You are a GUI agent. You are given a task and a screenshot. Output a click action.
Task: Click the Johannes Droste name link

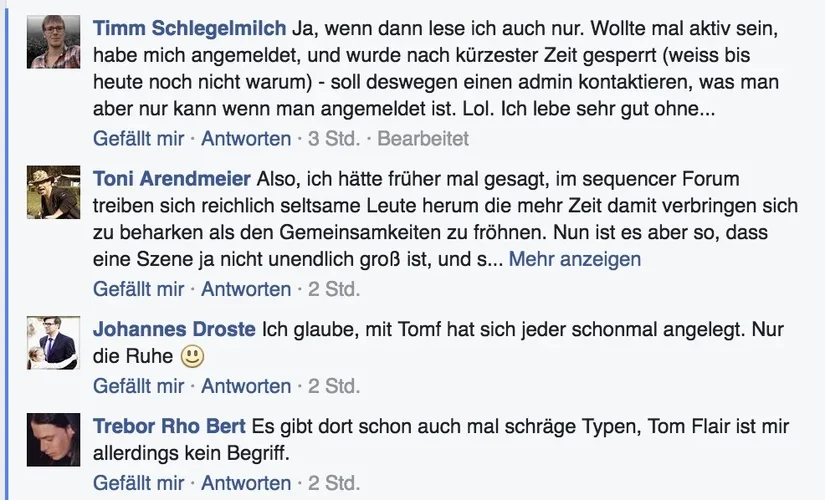click(174, 329)
